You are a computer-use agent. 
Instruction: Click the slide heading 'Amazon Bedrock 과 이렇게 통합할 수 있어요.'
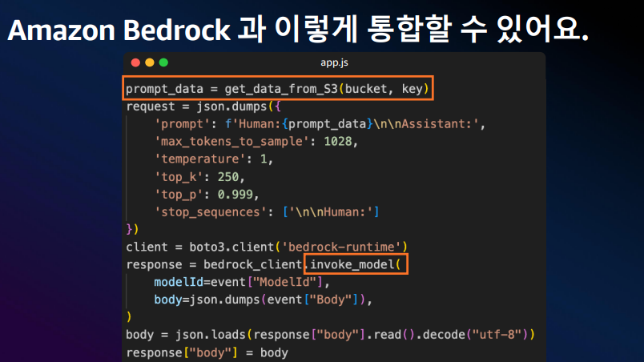298,30
